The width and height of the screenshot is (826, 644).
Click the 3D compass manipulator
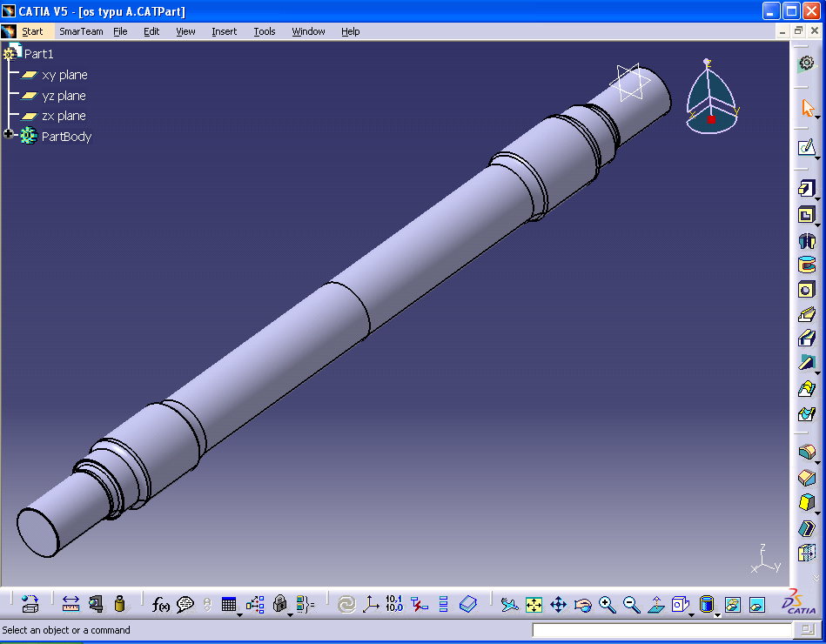(x=711, y=97)
